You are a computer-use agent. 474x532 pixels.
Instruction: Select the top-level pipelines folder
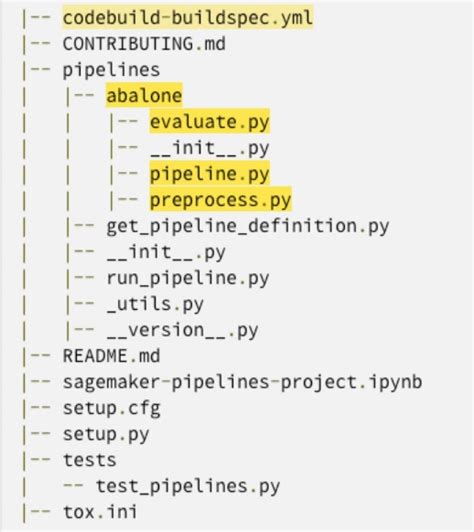[111, 70]
